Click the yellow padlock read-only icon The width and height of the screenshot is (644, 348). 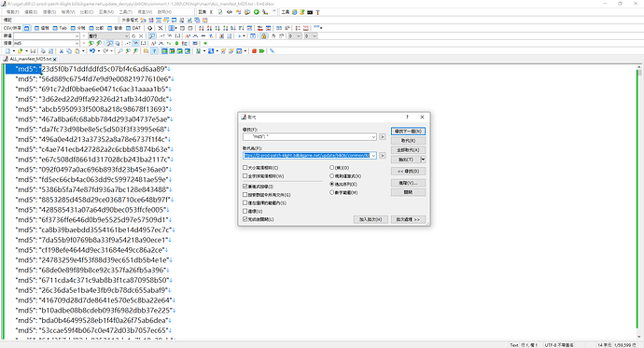(x=264, y=36)
